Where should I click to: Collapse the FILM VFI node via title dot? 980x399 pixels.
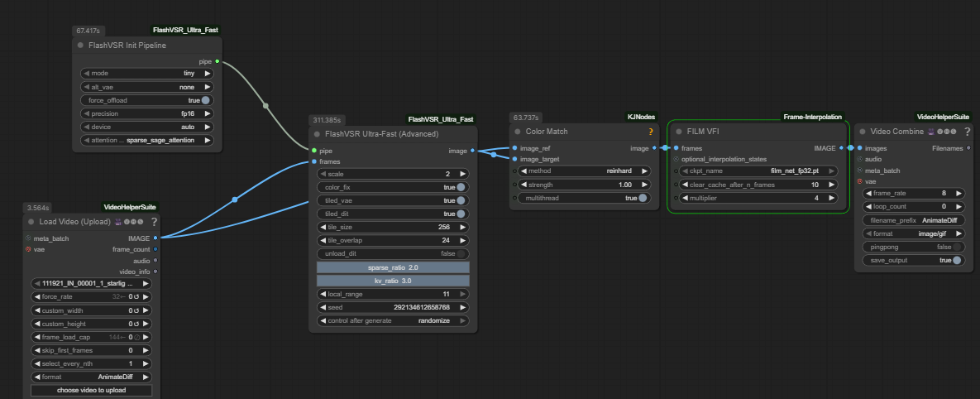point(679,132)
